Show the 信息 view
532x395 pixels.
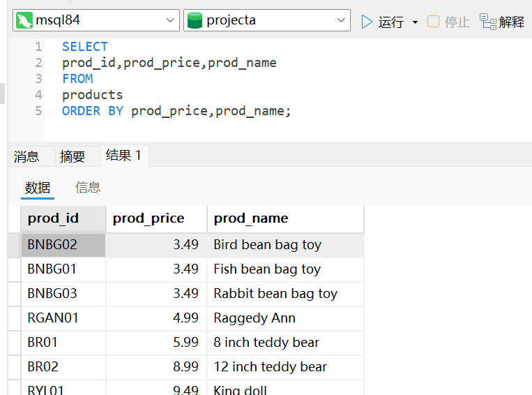tap(88, 187)
